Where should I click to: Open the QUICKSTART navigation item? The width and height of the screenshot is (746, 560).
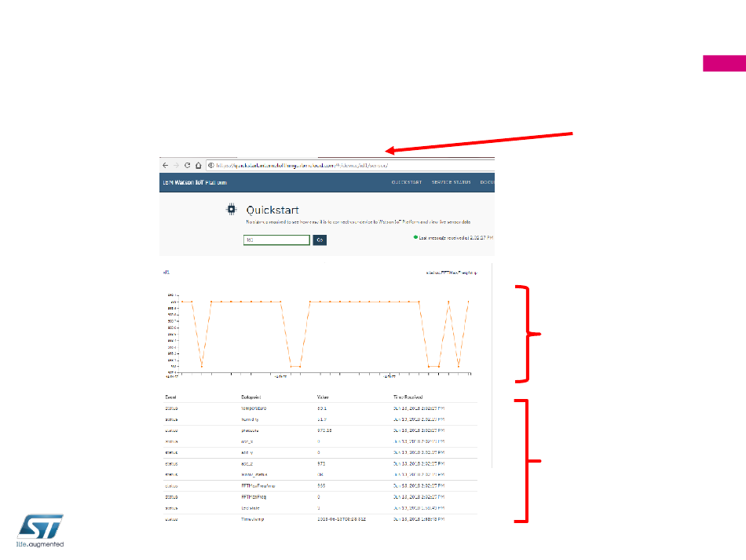pyautogui.click(x=407, y=183)
